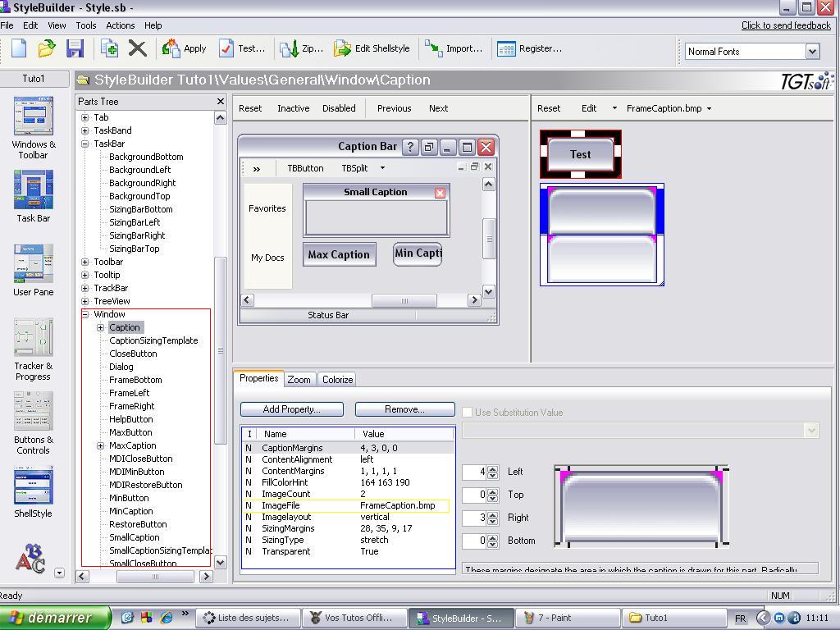The width and height of the screenshot is (840, 630).
Task: Collapse the Window tree node
Action: click(x=85, y=314)
